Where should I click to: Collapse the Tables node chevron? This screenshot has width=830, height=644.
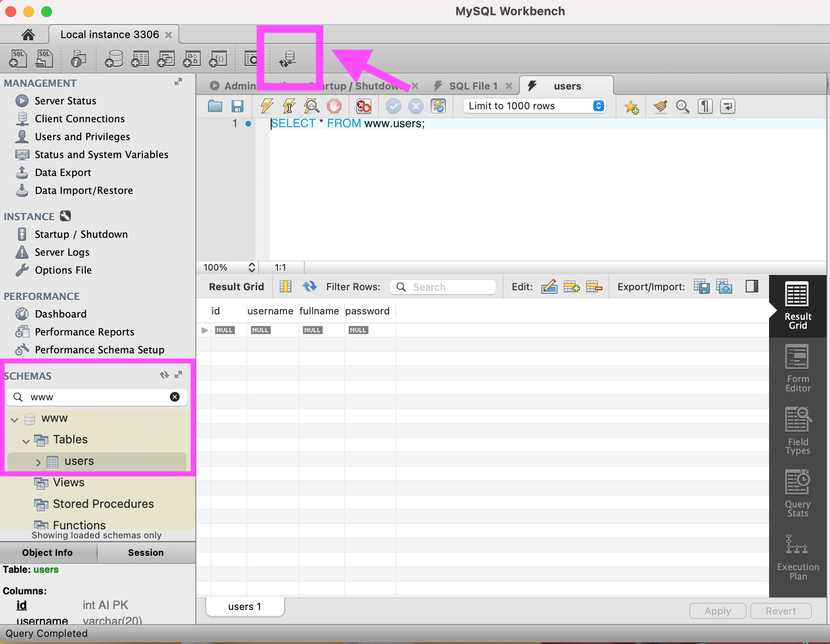click(26, 441)
